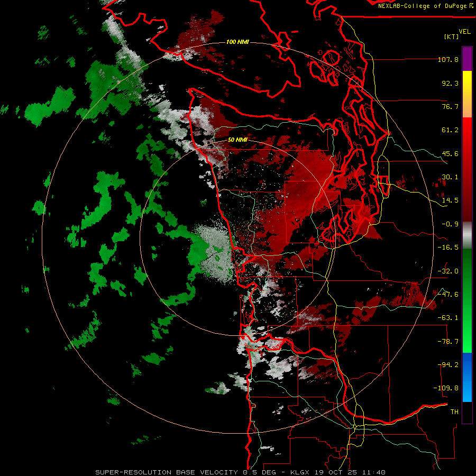
Task: Click the 107.8 velocity scale value
Action: [448, 59]
